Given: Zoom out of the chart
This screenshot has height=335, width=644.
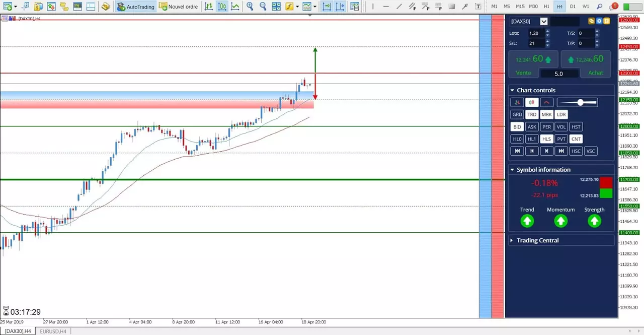Looking at the screenshot, I should pos(263,7).
